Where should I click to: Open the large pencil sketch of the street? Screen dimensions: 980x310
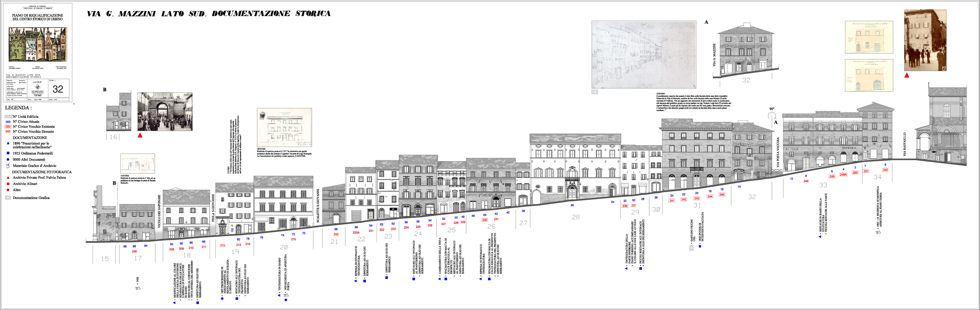[x=644, y=54]
